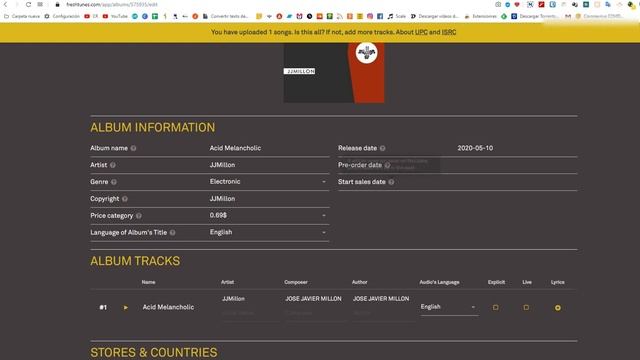
Task: Edit Author field JOSE JAVIER MILLON
Action: pos(381,299)
